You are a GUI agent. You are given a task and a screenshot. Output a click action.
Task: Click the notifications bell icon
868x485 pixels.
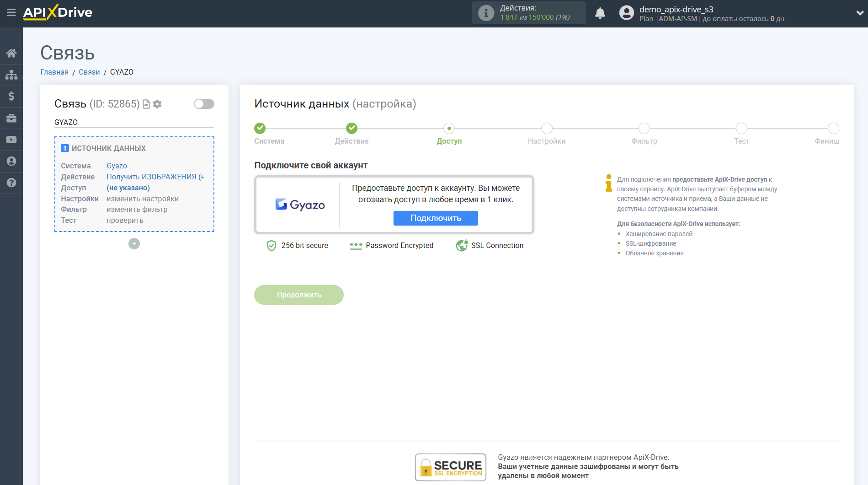600,13
